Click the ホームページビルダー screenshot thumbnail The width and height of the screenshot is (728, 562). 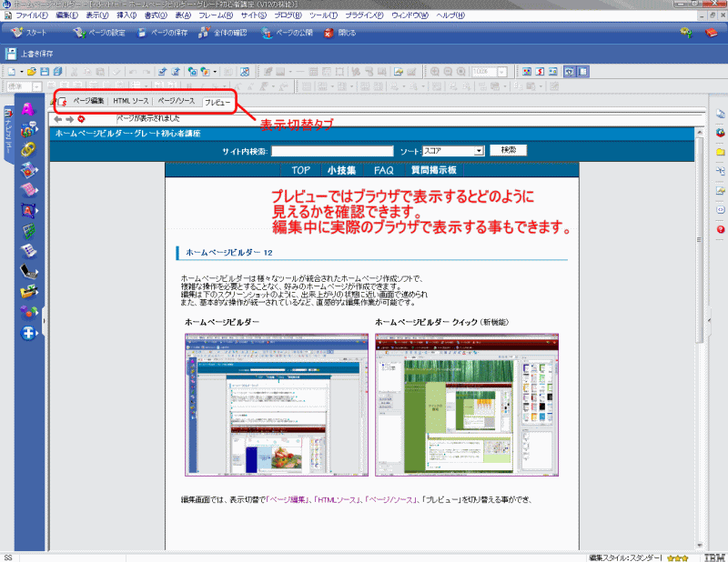click(x=277, y=405)
